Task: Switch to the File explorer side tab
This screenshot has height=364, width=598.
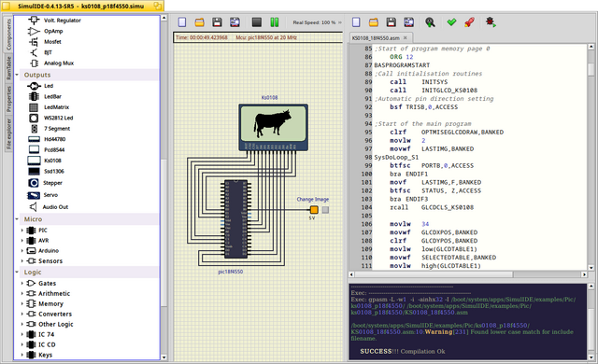Action: tap(8, 133)
